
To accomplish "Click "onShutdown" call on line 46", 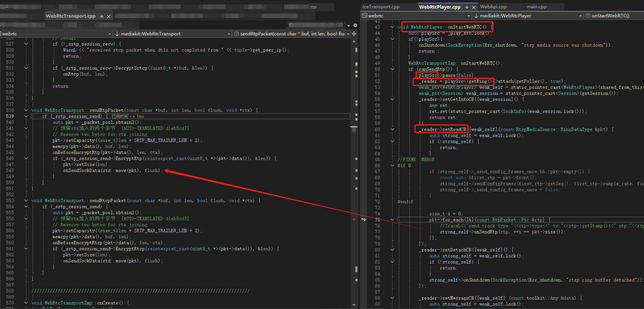I will [x=432, y=45].
